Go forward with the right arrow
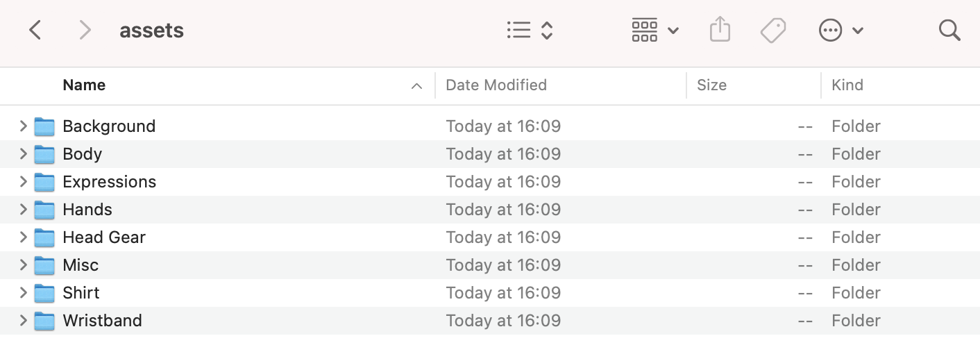980x361 pixels. pyautogui.click(x=85, y=30)
